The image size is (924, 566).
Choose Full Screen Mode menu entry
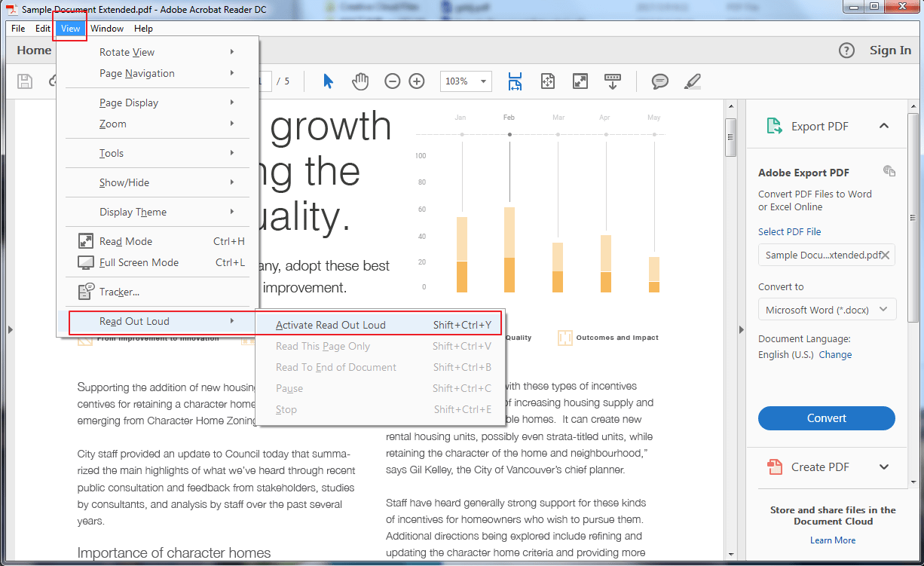pos(158,262)
